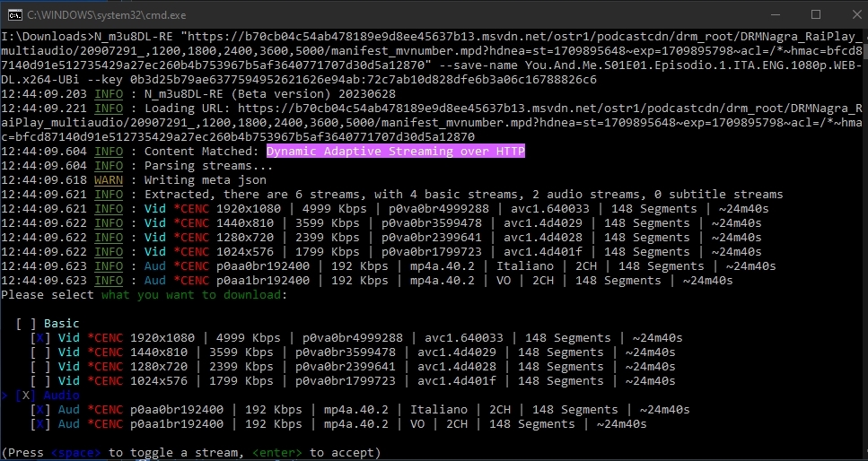The image size is (868, 461).
Task: Toggle the 1920x1080 video stream checkbox
Action: 40,337
